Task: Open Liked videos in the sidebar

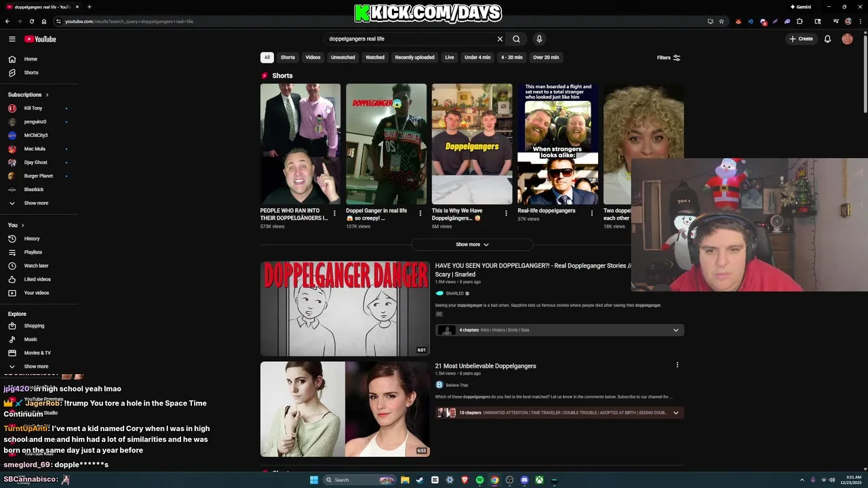Action: pyautogui.click(x=39, y=279)
